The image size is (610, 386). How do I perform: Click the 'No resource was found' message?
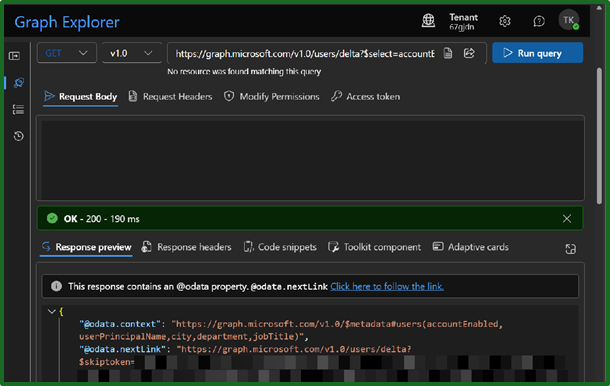[244, 72]
